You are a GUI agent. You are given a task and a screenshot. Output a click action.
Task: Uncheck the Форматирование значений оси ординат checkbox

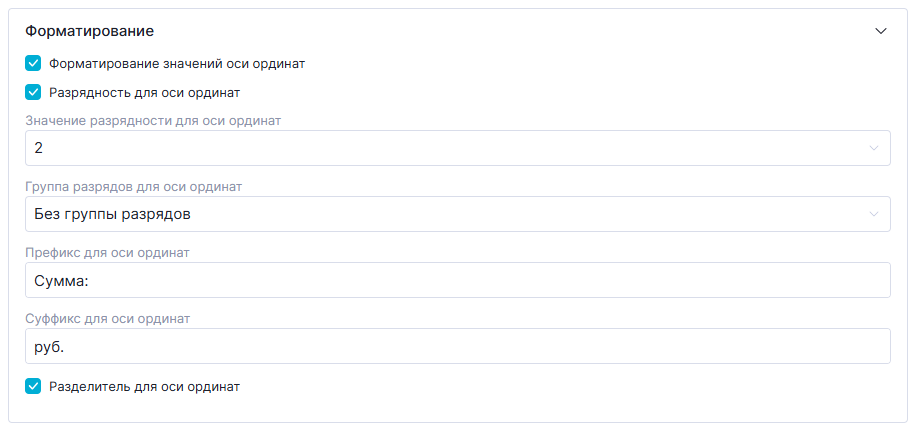click(x=33, y=63)
